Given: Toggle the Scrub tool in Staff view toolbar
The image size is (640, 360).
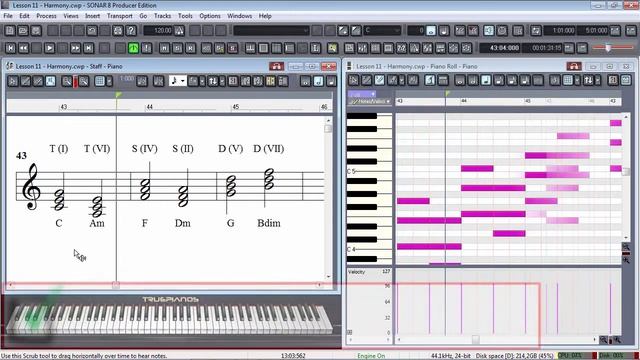Looking at the screenshot, I should tap(51, 81).
